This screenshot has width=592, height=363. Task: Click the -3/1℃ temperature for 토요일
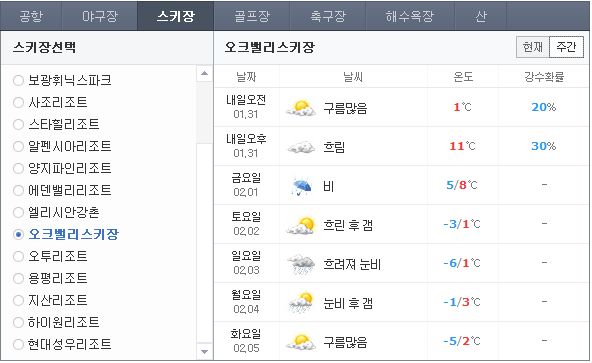[462, 224]
